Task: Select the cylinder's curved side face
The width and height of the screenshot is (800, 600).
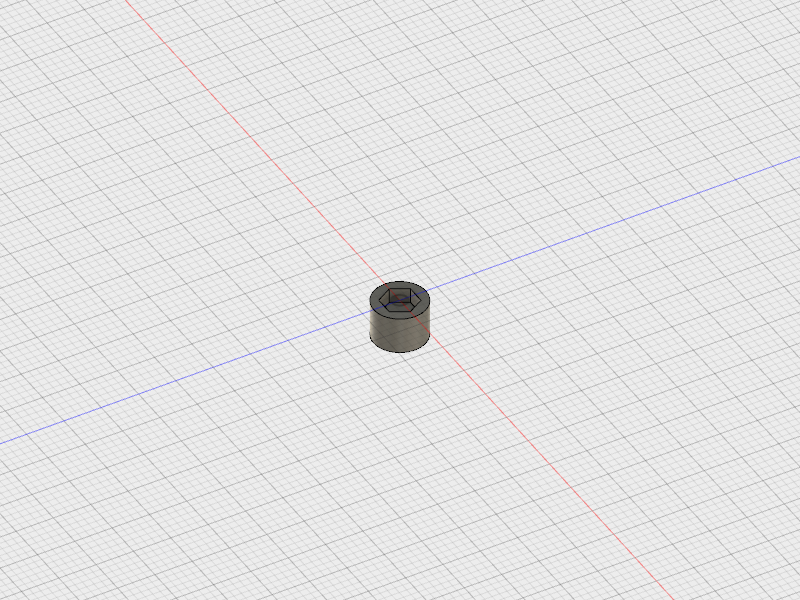Action: point(399,334)
